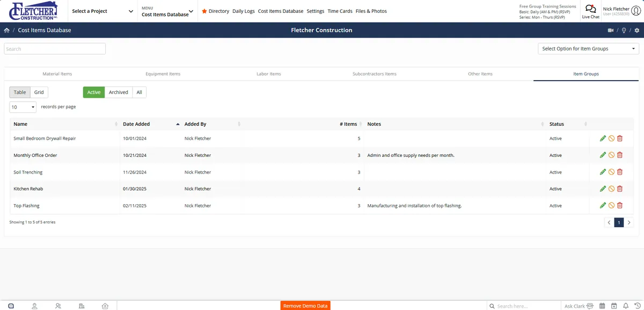Viewport: 644px width, 310px height.
Task: Sort table by Date Added column
Action: 151,124
